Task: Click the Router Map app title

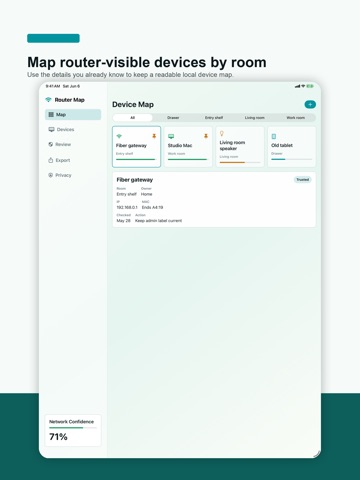Action: coord(69,100)
